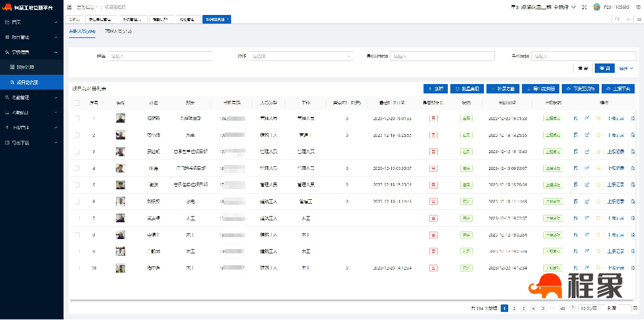Image resolution: width=644 pixels, height=320 pixels.
Task: Check the checkbox for row 2
Action: click(77, 134)
